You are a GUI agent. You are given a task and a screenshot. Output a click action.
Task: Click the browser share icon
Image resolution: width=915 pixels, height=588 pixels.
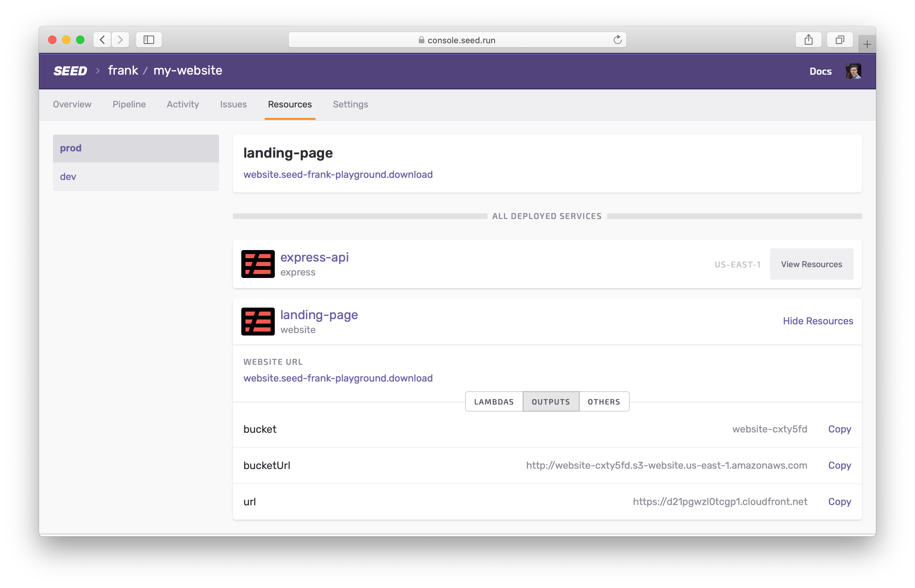pyautogui.click(x=808, y=40)
